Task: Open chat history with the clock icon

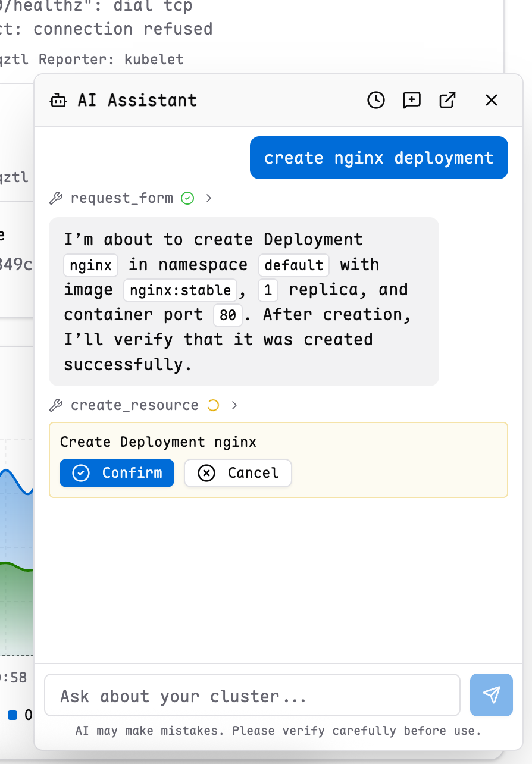Action: coord(375,100)
